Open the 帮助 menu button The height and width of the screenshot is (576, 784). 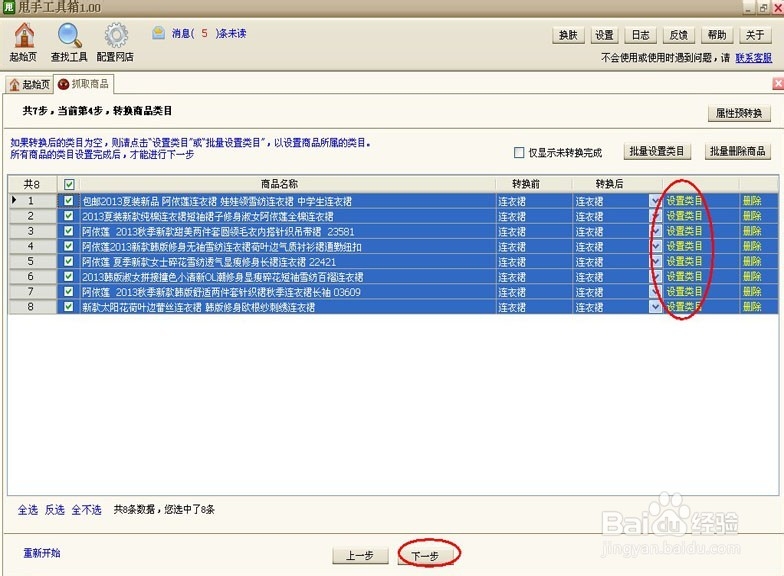(716, 35)
